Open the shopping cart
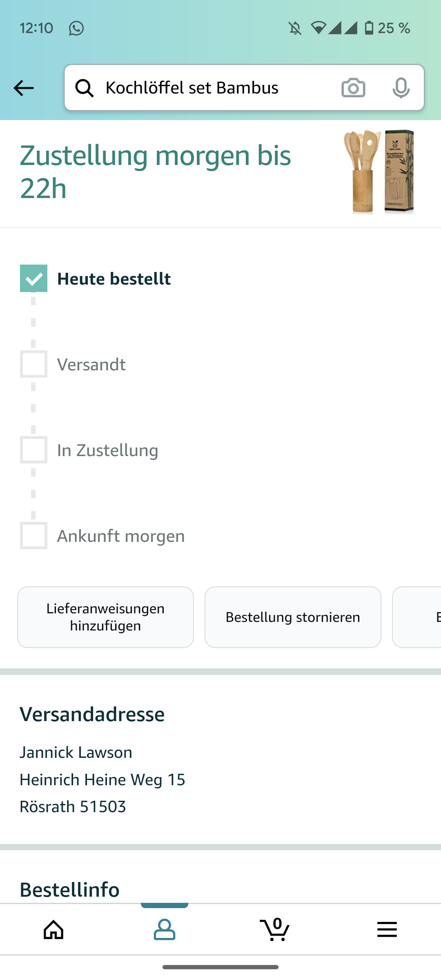 pyautogui.click(x=275, y=930)
